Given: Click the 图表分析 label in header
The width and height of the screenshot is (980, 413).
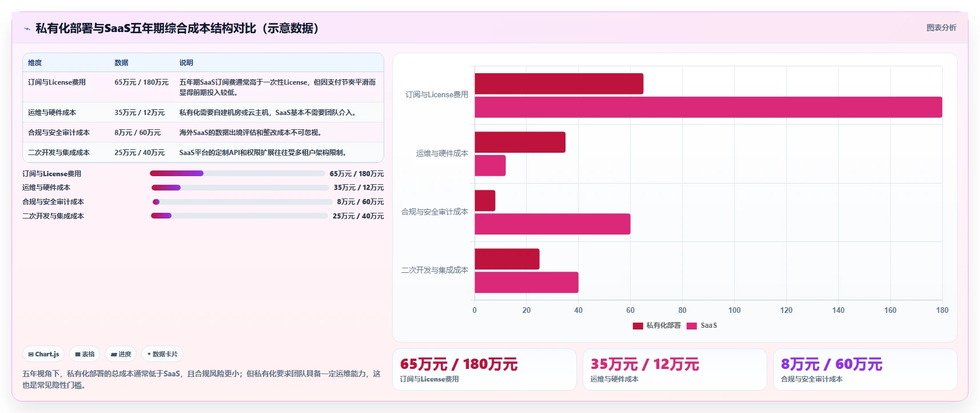Looking at the screenshot, I should tap(941, 27).
